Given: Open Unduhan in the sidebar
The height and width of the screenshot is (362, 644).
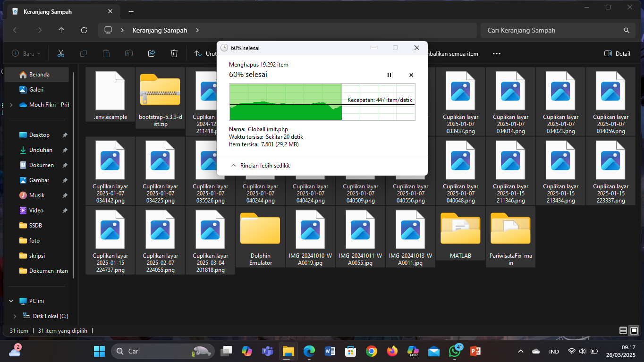Looking at the screenshot, I should 41,150.
